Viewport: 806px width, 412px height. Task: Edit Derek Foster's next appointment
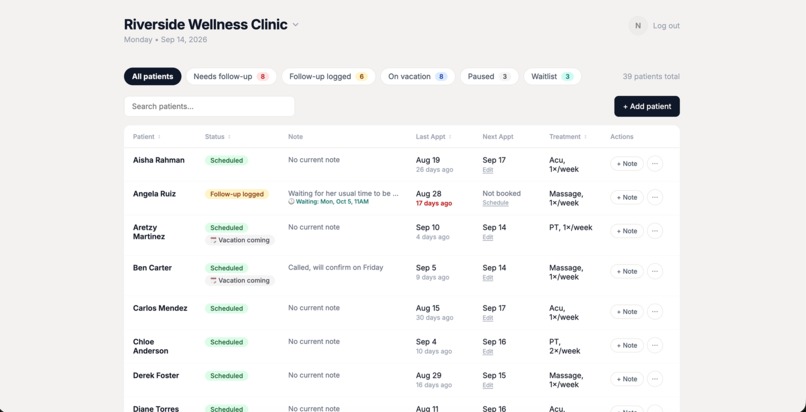[488, 385]
